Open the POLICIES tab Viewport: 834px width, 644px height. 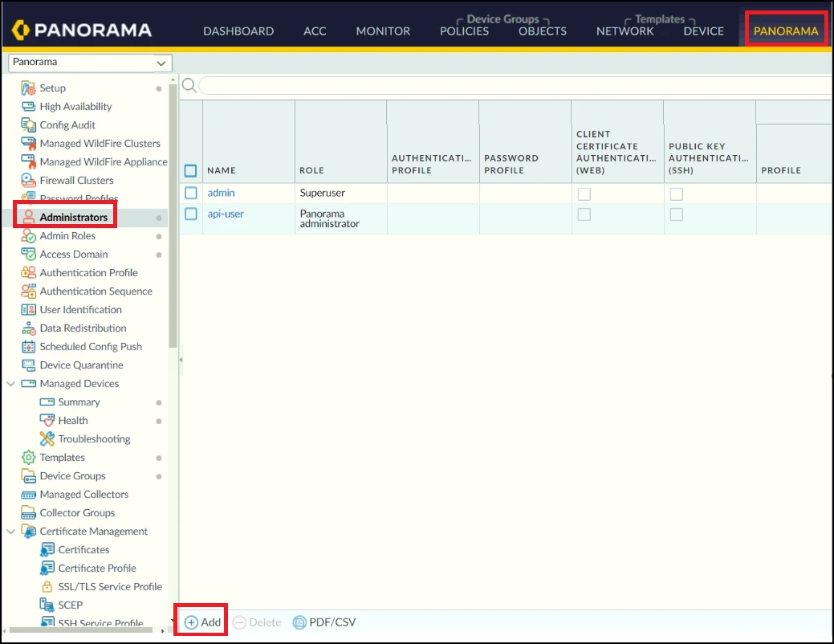[464, 31]
